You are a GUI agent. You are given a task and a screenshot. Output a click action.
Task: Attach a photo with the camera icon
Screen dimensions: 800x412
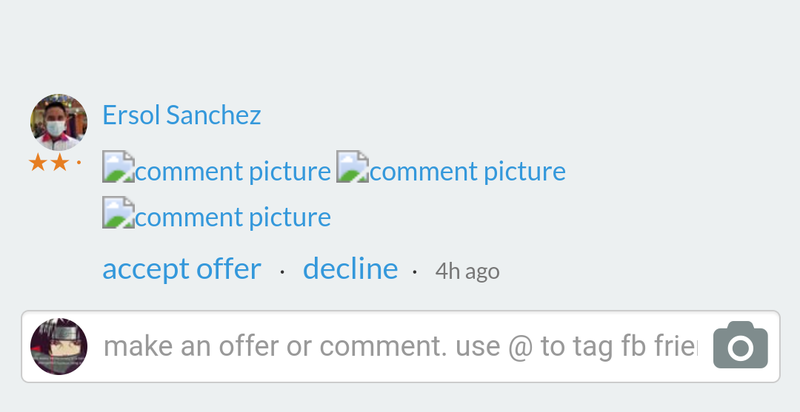[740, 346]
